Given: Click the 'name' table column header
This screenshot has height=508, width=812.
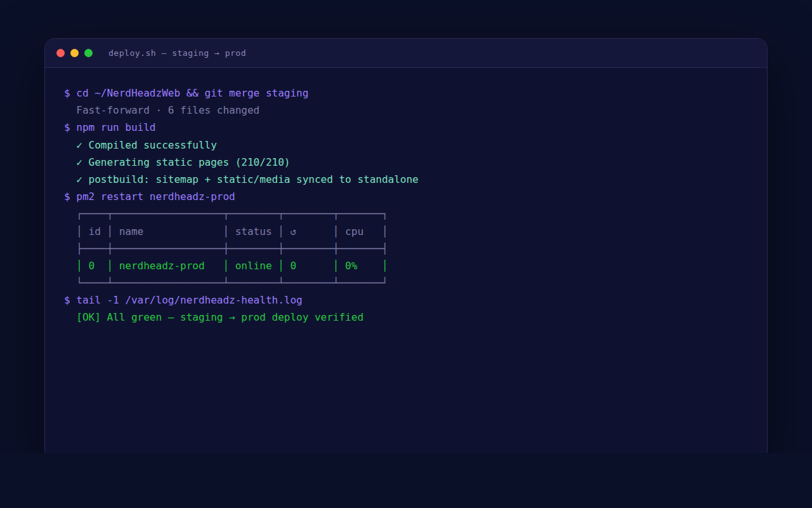Looking at the screenshot, I should coord(131,231).
